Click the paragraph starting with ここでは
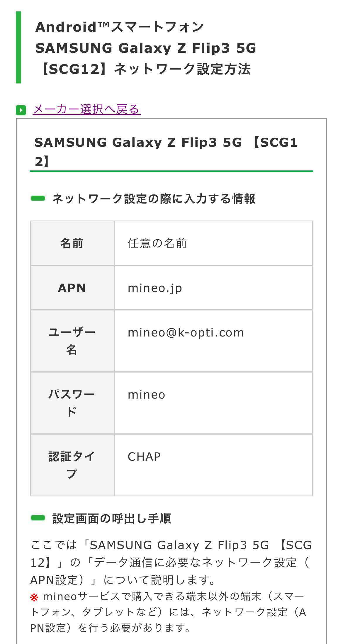Screen dimensions: 343x644 [x=171, y=562]
